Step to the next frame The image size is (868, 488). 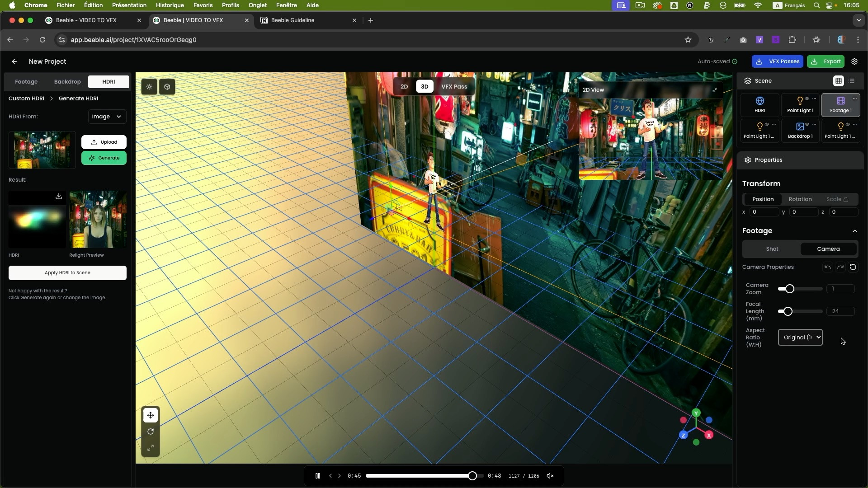pyautogui.click(x=340, y=476)
